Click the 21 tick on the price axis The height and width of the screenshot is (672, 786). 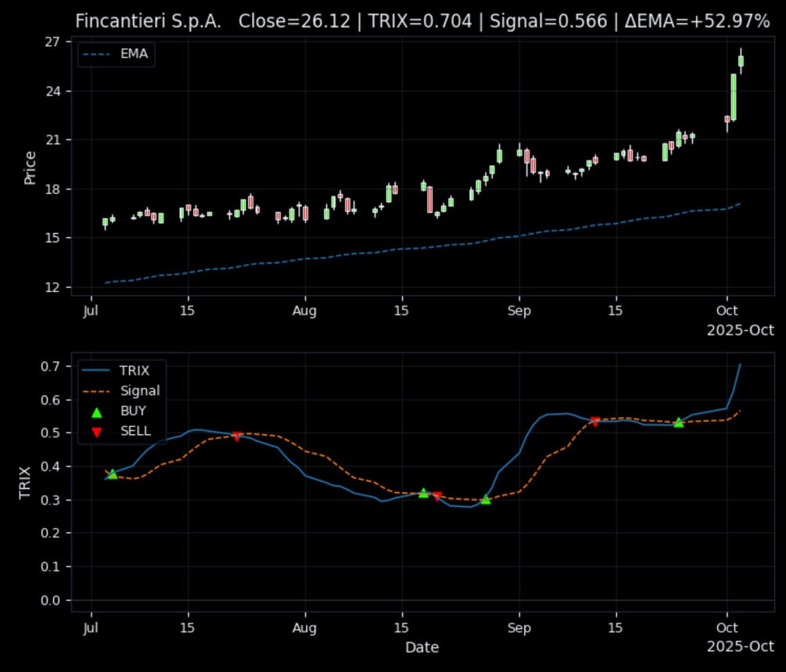coord(52,140)
